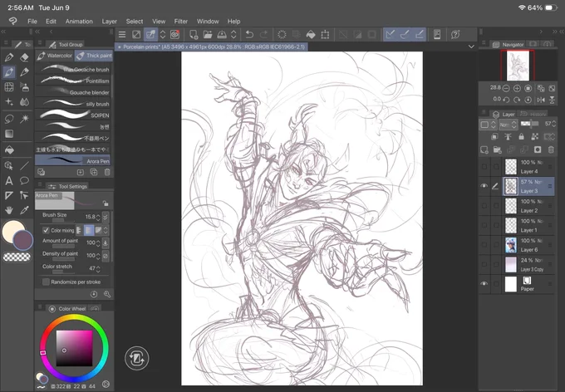Select the Eraser tool
565x392 pixels.
(24, 57)
